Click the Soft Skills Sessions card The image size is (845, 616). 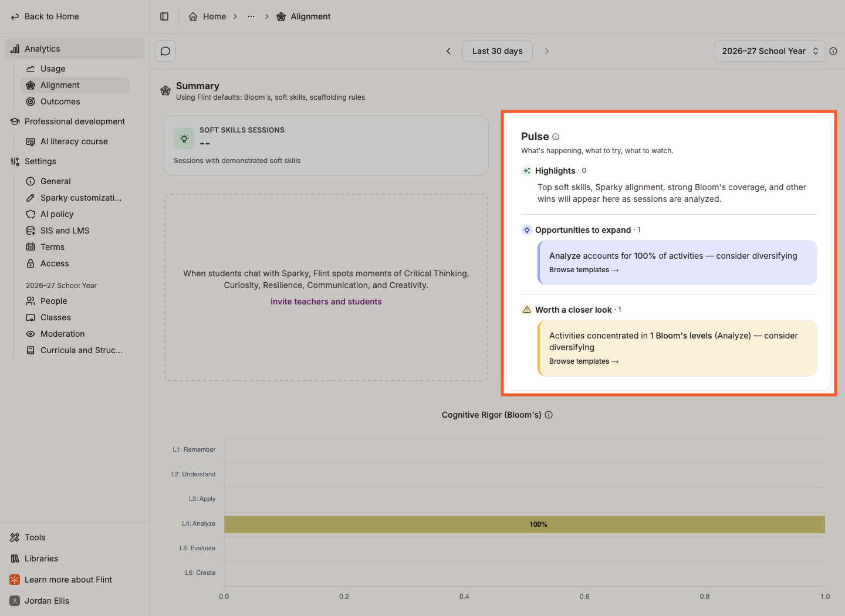(326, 145)
